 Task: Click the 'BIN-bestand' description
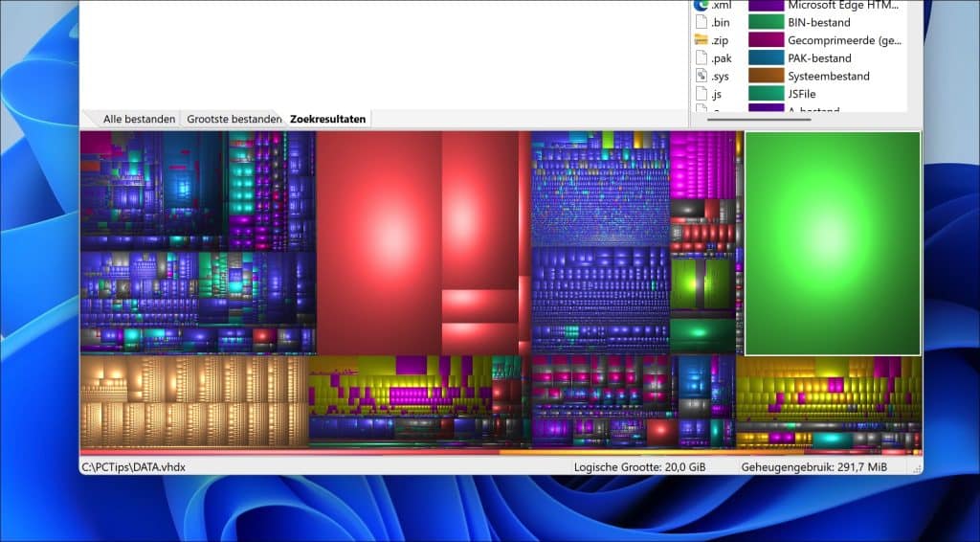point(819,23)
